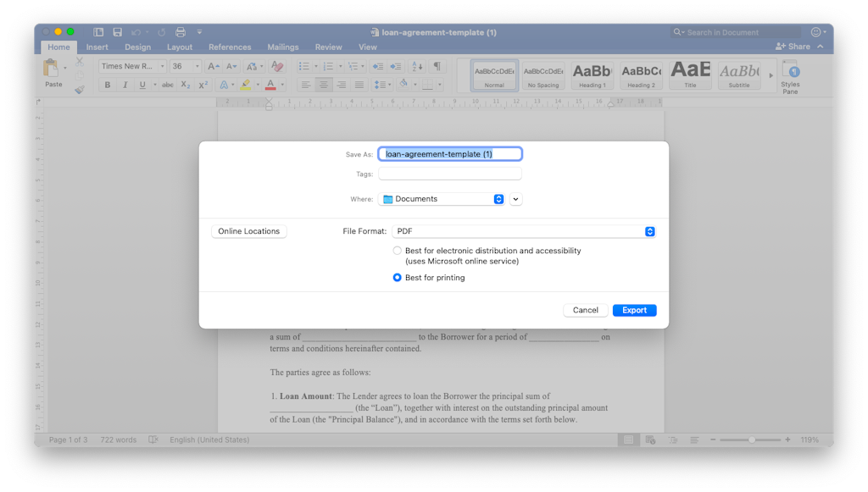The width and height of the screenshot is (868, 492).
Task: Apply Italic formatting from the toolbar
Action: pos(125,85)
